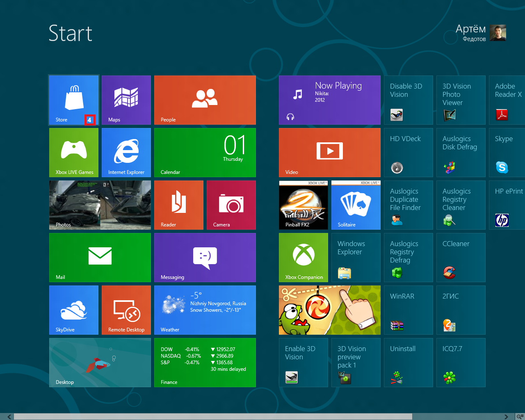Launch the Skype tile
This screenshot has height=420, width=525.
point(507,153)
